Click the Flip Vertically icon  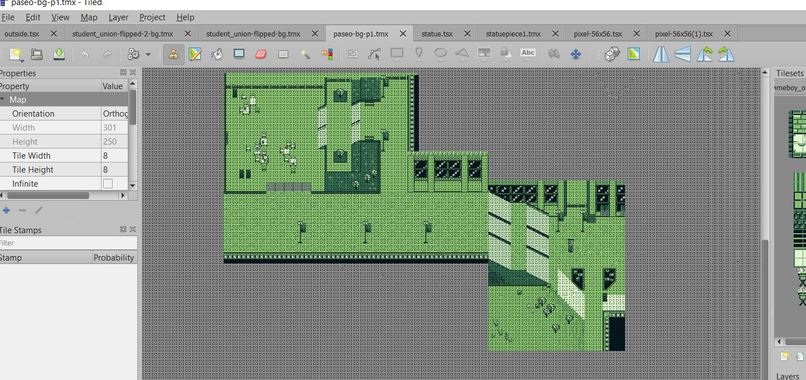(682, 54)
